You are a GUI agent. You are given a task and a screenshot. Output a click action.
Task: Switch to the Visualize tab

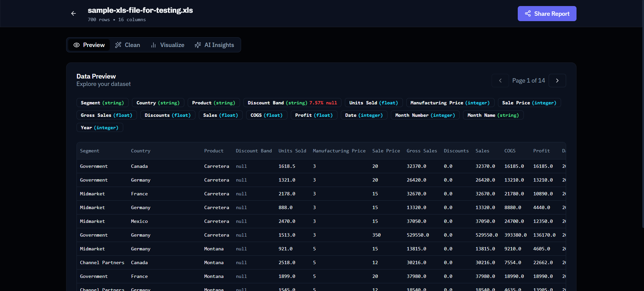coord(168,45)
